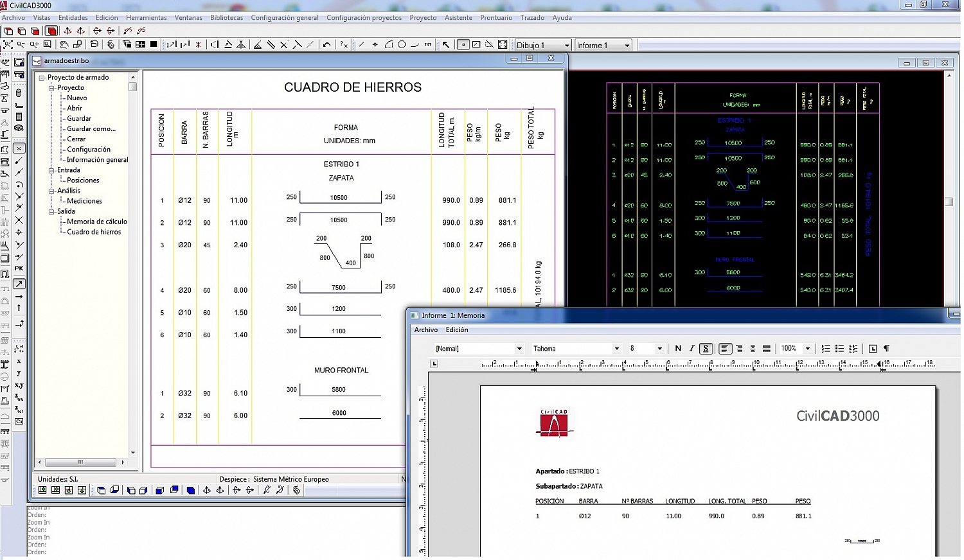Open the Informe 1 dropdown

click(627, 46)
